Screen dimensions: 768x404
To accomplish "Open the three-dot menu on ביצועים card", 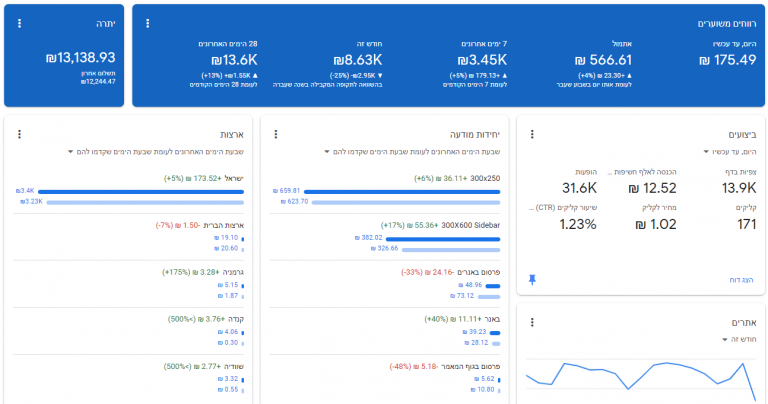I will coord(532,134).
